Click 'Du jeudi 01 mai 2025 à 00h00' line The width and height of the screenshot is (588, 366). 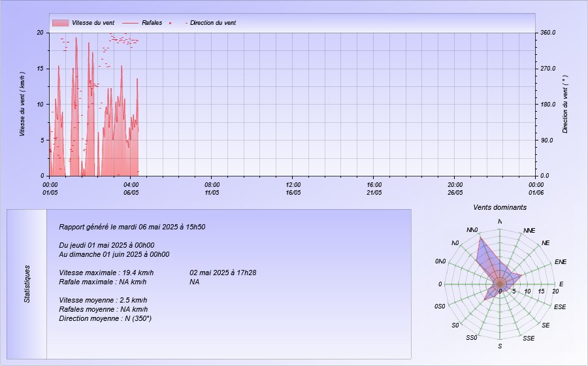(x=106, y=245)
